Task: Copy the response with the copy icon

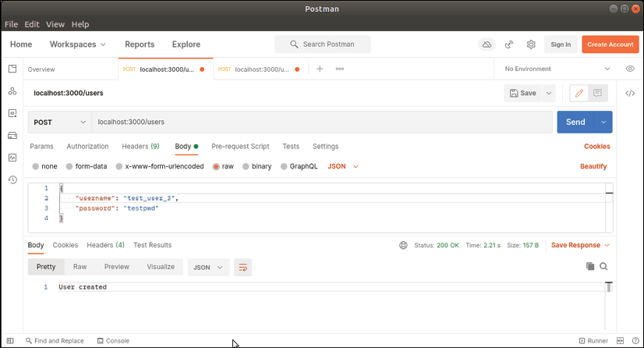Action: (x=590, y=266)
